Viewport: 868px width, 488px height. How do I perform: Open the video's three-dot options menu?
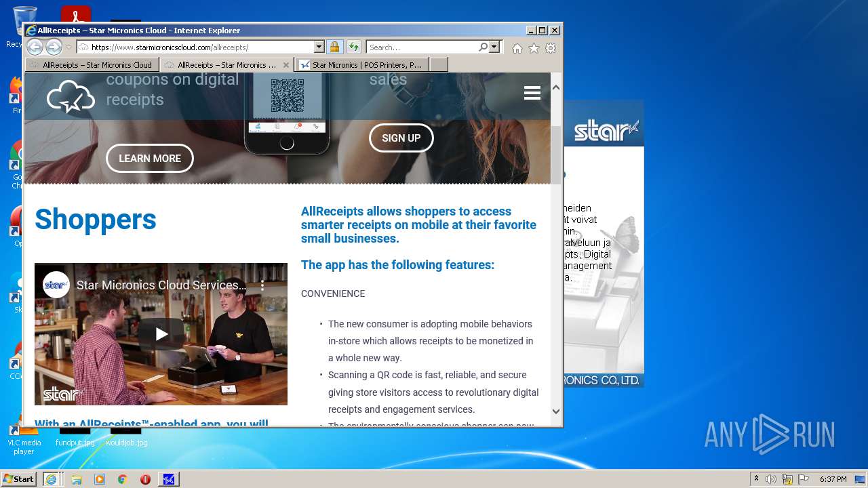tap(262, 285)
